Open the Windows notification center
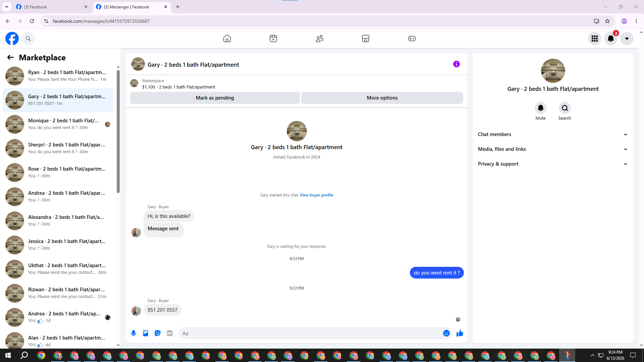Image resolution: width=644 pixels, height=362 pixels. point(633,355)
